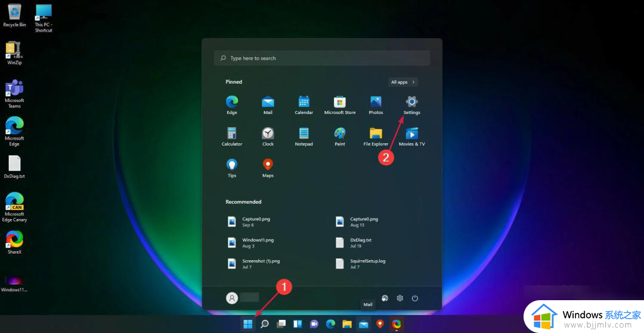Launch the pinned Mail app
This screenshot has height=333, width=644.
[x=268, y=105]
